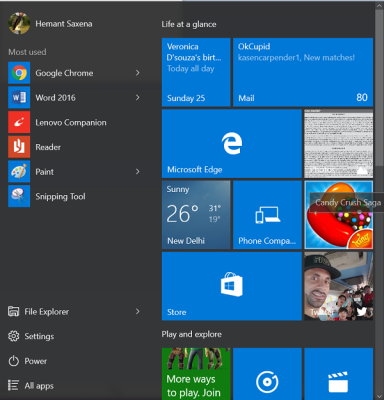Launch Word 2016 app icon

(x=19, y=97)
